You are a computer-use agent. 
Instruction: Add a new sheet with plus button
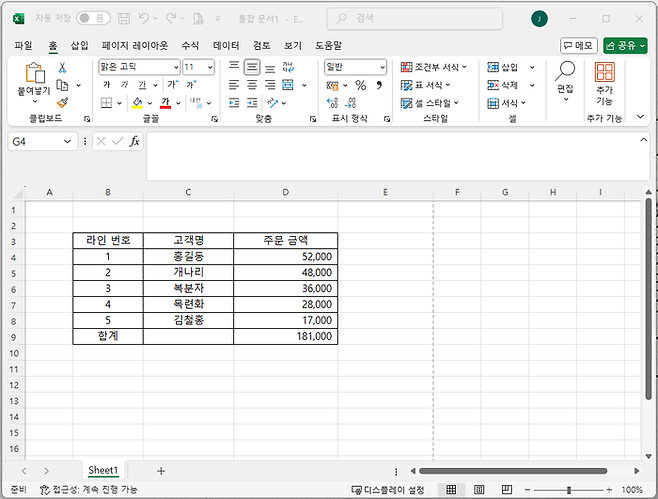[160, 470]
